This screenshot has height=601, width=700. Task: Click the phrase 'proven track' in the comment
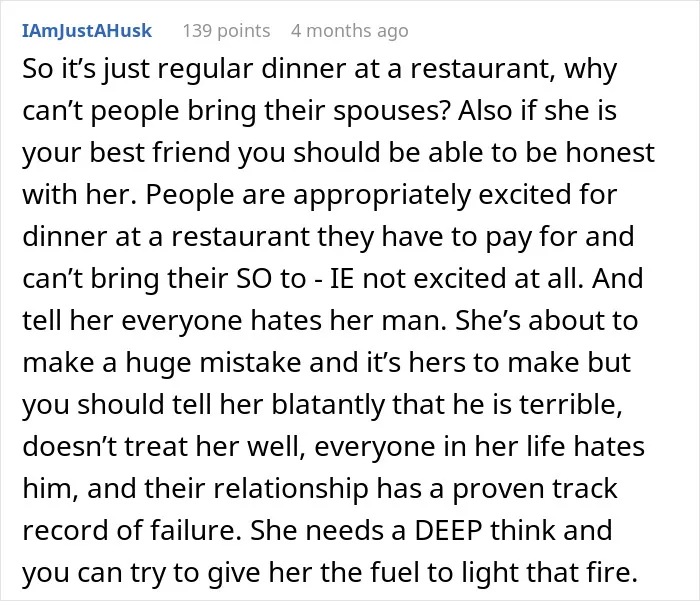[x=535, y=488]
